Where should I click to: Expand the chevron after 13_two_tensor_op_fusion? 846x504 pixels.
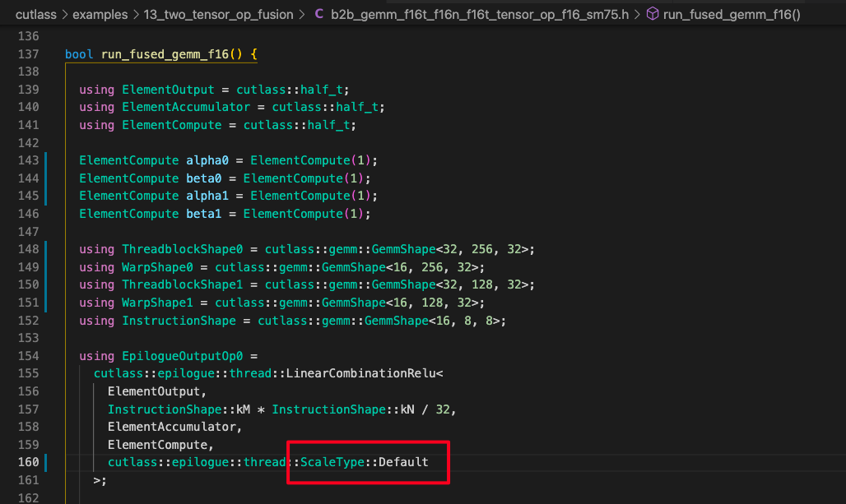click(300, 14)
